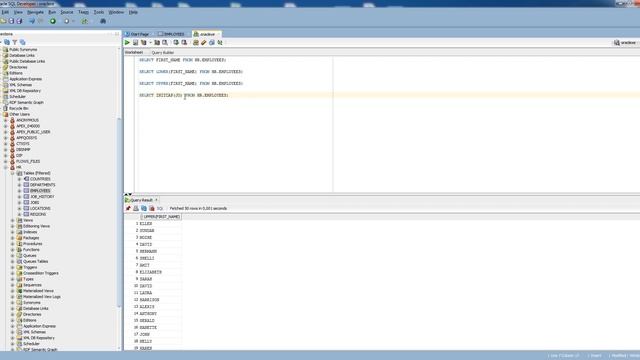The image size is (640, 360).
Task: Click the red delete icon in Query Result toolbar
Action: pos(152,208)
